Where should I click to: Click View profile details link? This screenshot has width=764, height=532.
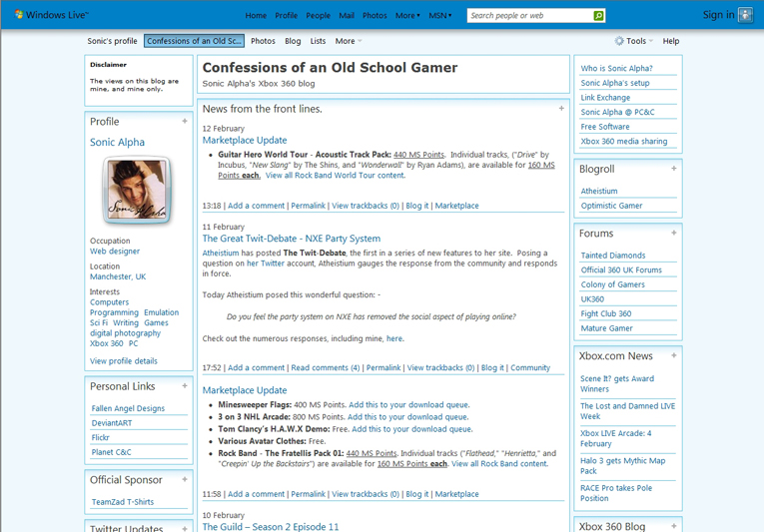click(x=123, y=361)
